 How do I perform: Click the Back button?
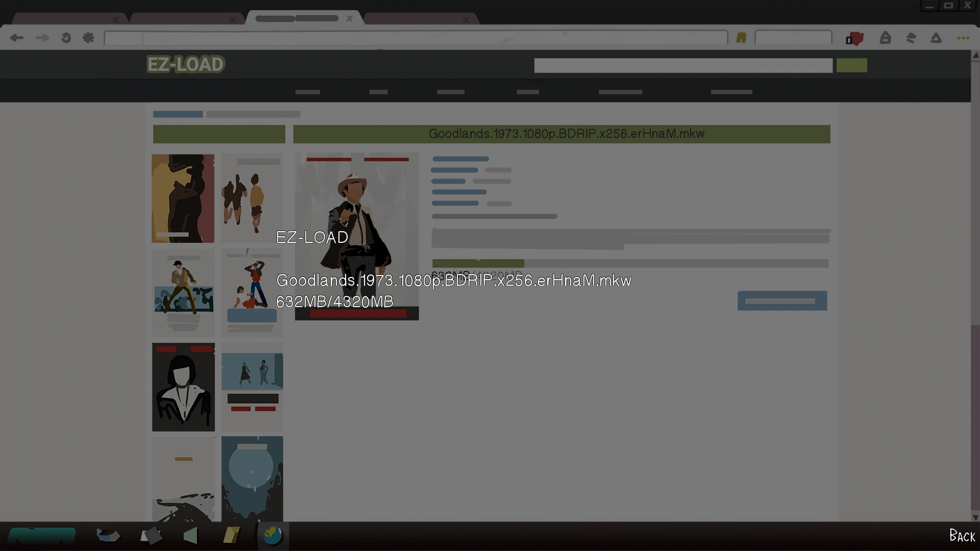(x=962, y=536)
